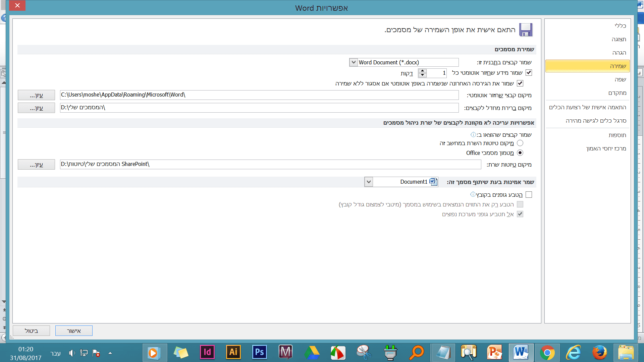Show hidden system tray icons arrow
The width and height of the screenshot is (644, 362).
click(110, 353)
